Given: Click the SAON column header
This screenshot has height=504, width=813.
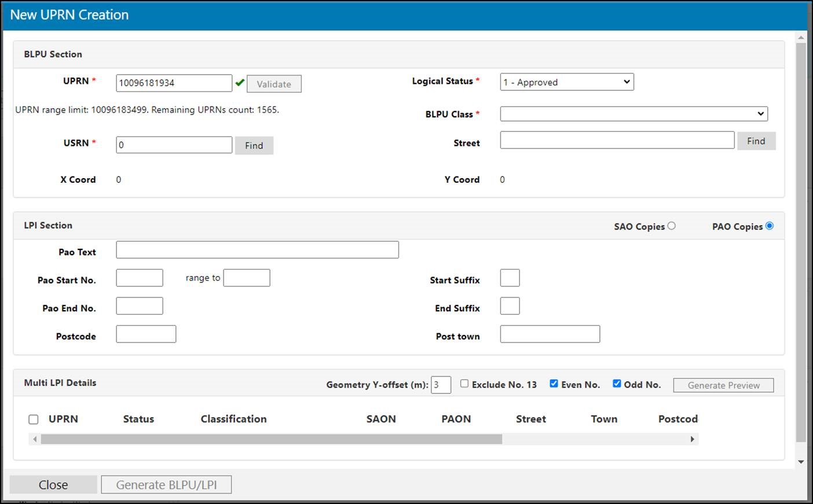Looking at the screenshot, I should point(381,419).
